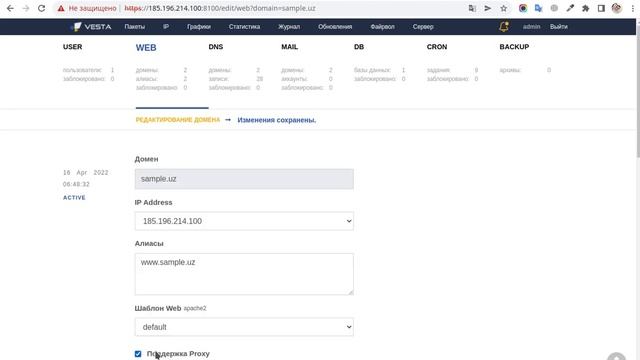Click the color picker pen extension icon
640x360 pixels.
click(570, 8)
